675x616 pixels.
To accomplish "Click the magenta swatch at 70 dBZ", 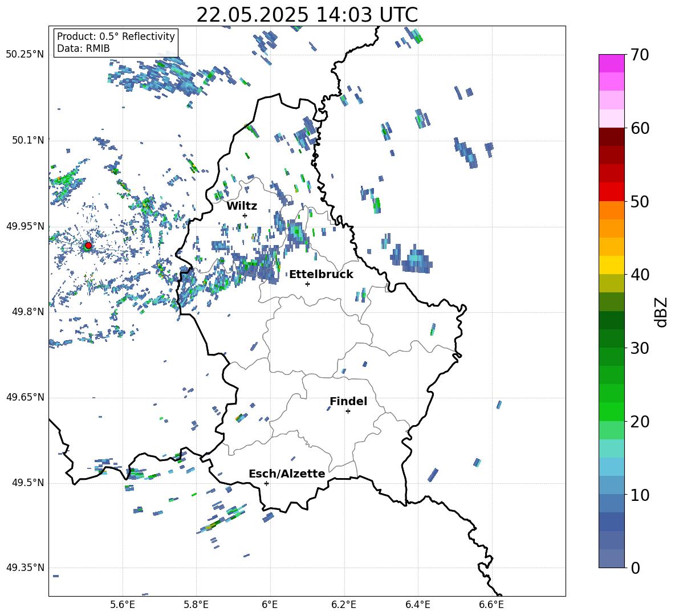I will (x=611, y=63).
